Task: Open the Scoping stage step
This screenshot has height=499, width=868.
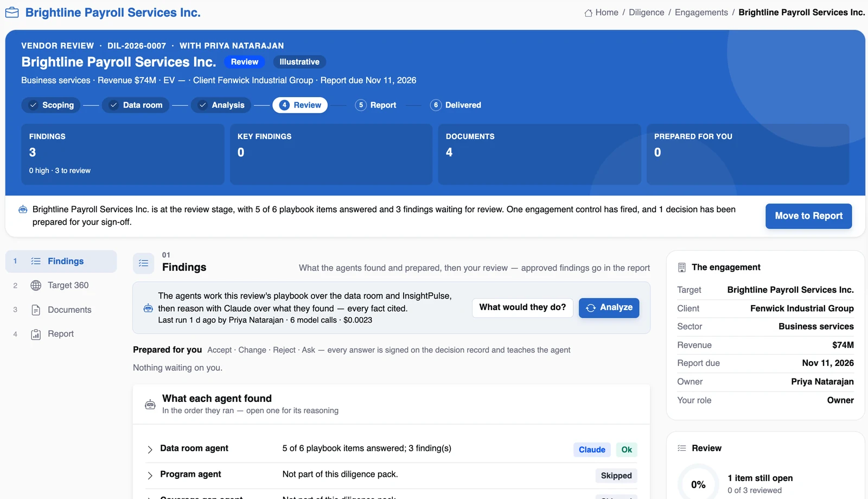Action: (x=51, y=105)
